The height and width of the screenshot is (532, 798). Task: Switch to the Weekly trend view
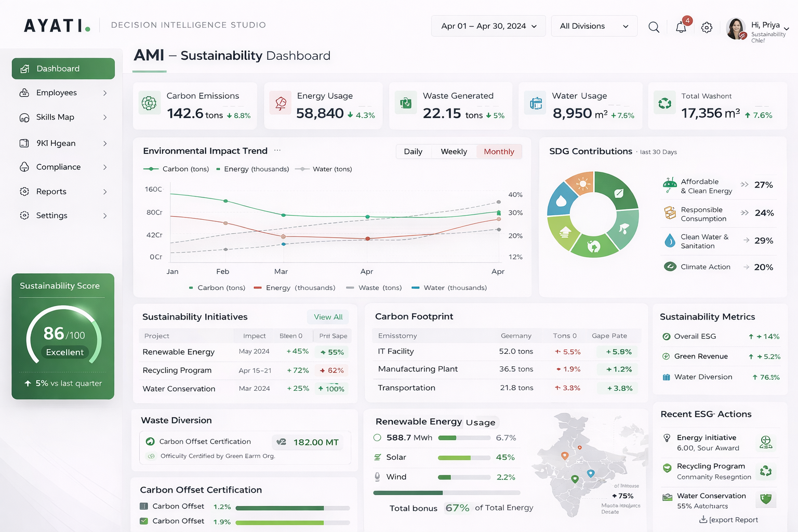tap(454, 151)
